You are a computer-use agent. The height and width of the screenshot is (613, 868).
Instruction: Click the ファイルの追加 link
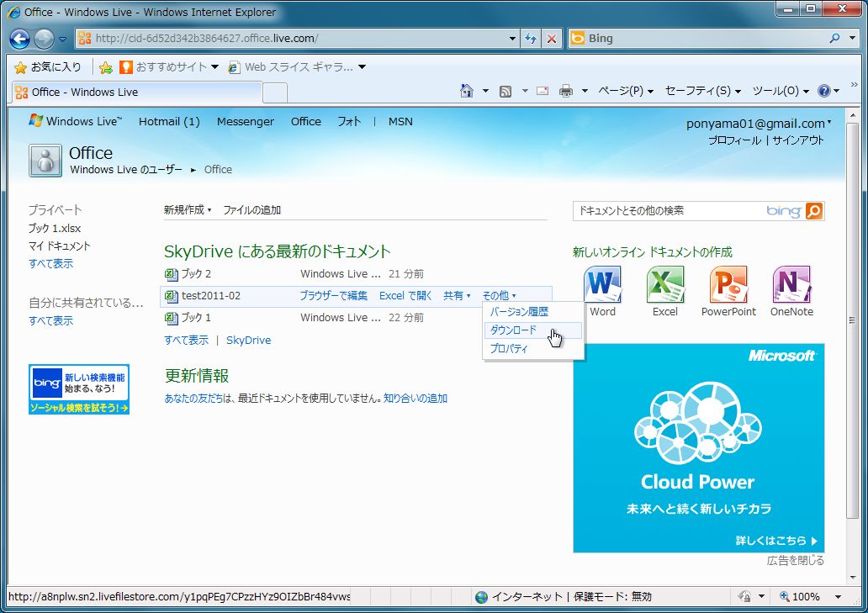coord(251,210)
